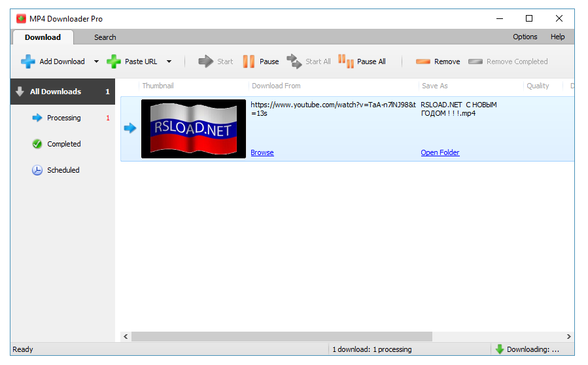This screenshot has height=365, width=588.
Task: Click the Start All double-arrow icon
Action: coord(294,61)
